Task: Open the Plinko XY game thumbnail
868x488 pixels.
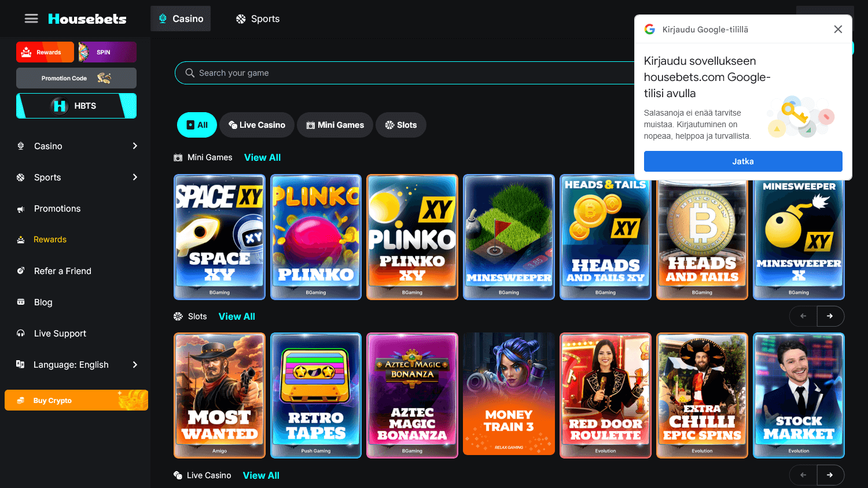Action: (412, 237)
